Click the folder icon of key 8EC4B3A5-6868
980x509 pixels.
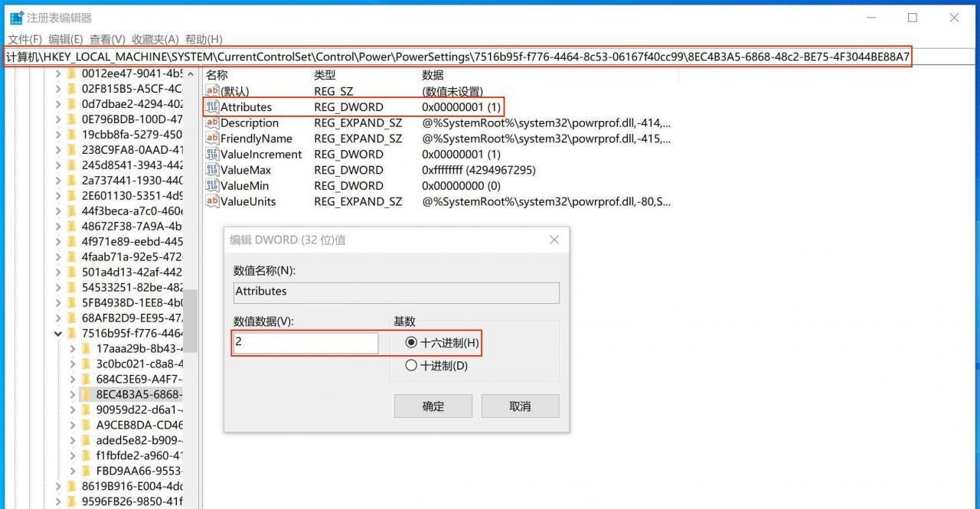point(87,394)
